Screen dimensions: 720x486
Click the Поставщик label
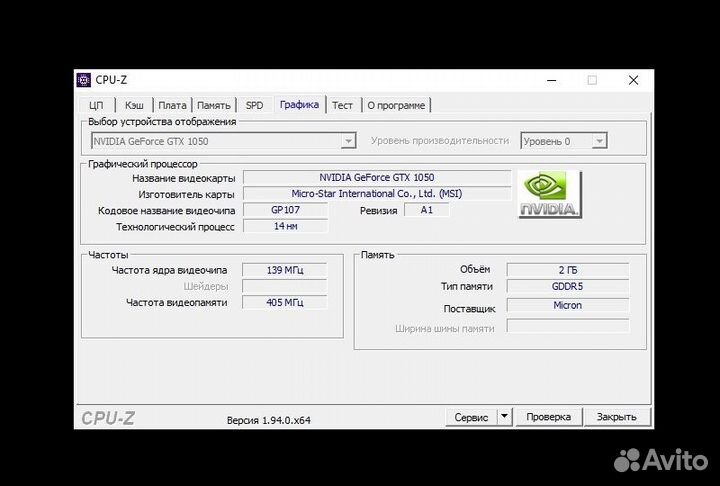[x=469, y=309]
